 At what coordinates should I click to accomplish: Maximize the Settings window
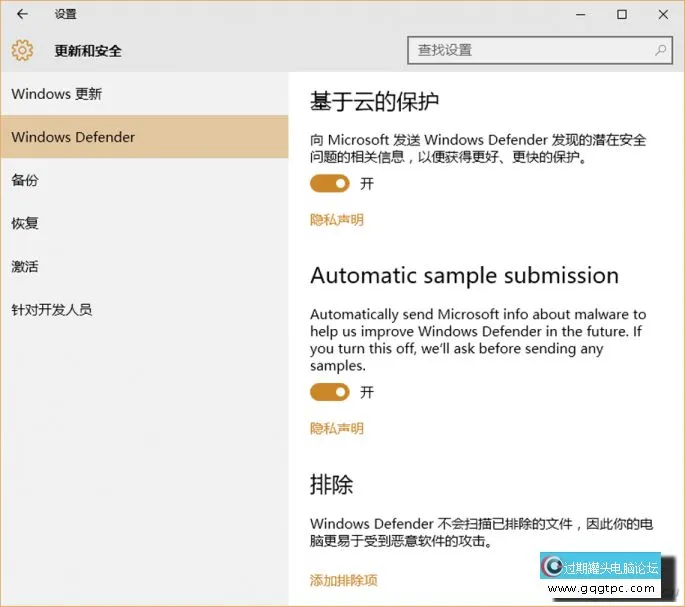[x=622, y=14]
